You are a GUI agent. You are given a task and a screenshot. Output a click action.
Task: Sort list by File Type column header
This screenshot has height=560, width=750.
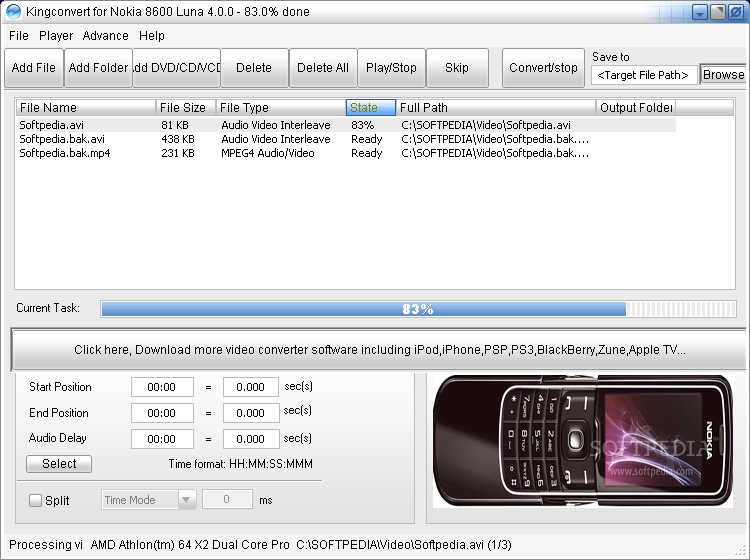coord(281,108)
